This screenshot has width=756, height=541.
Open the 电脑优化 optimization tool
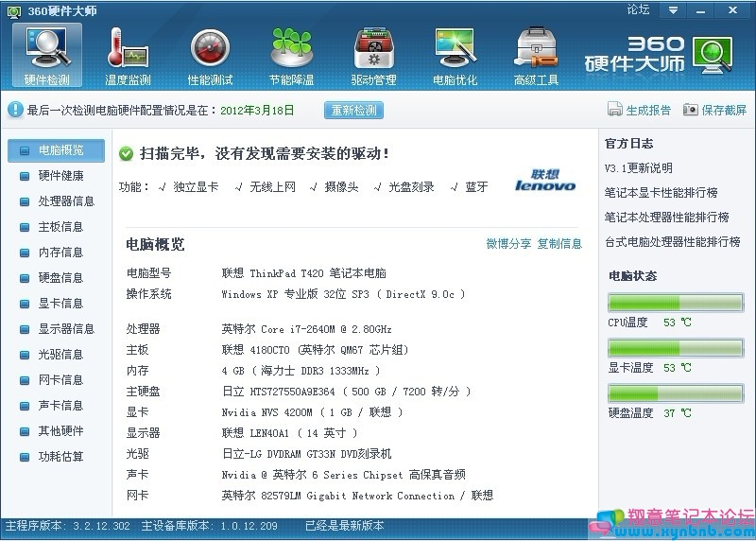(x=455, y=56)
